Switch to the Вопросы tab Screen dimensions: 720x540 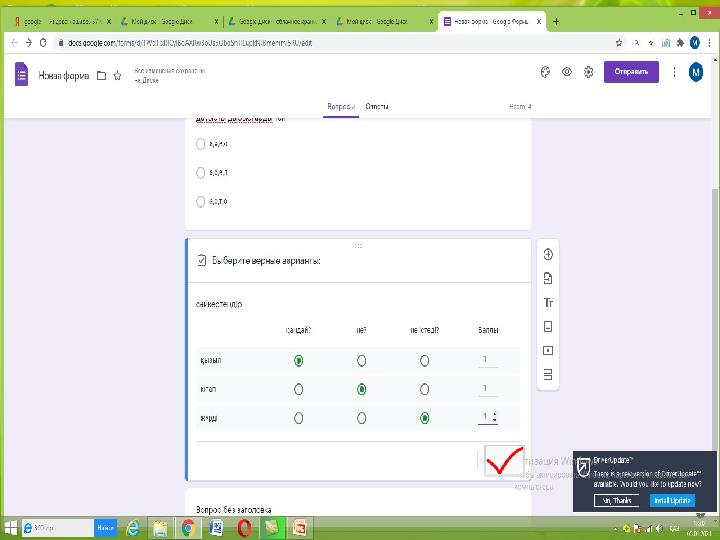[341, 107]
